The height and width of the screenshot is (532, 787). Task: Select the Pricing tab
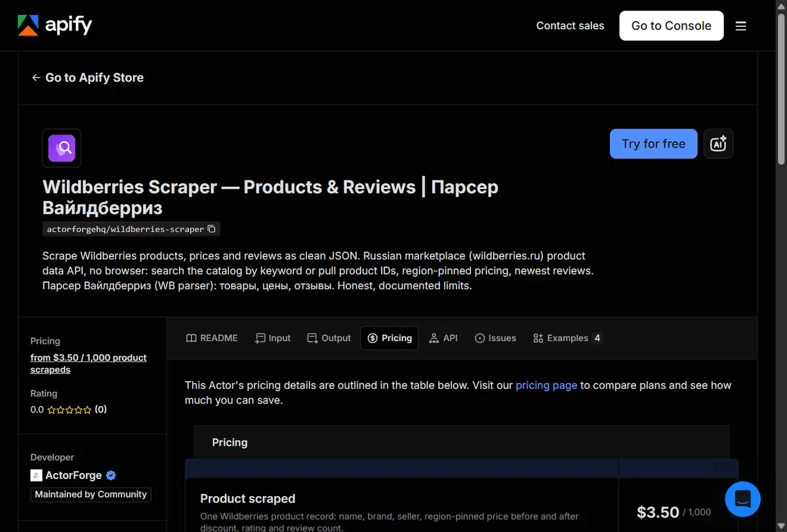pyautogui.click(x=389, y=338)
